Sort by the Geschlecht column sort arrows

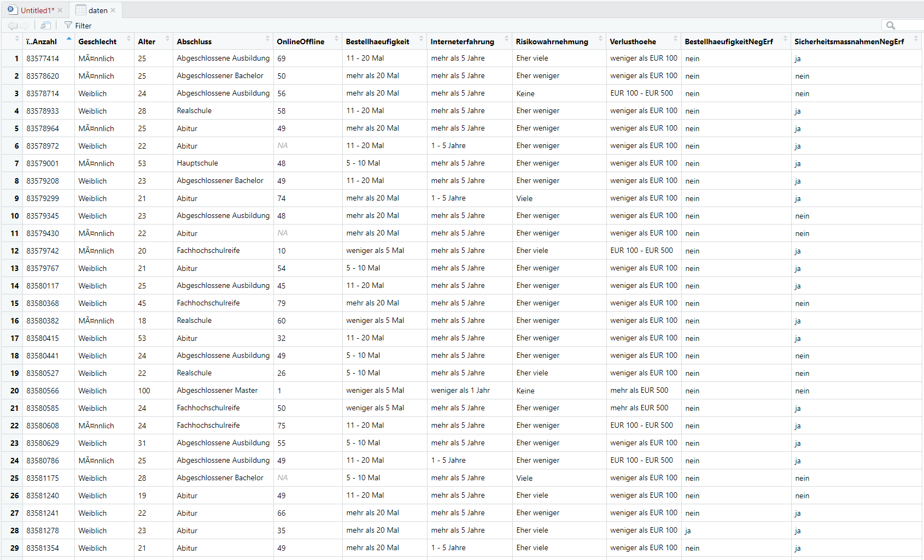(x=129, y=39)
